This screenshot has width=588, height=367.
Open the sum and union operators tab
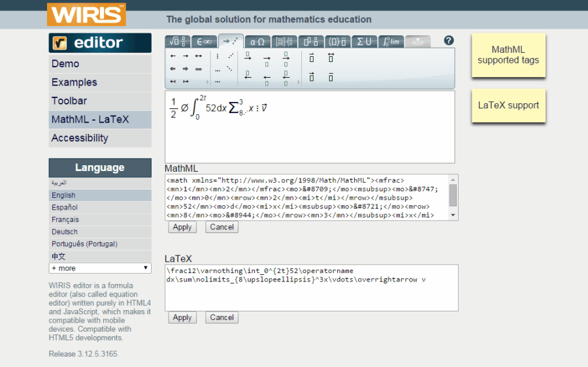tap(365, 41)
